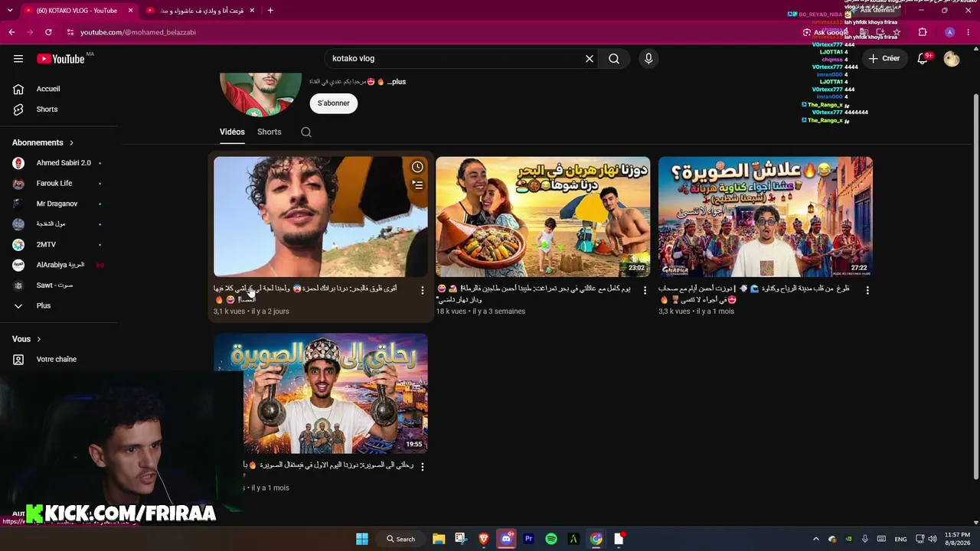This screenshot has height=551, width=980.
Task: Open the 19:55 Essaouira trip video thumbnail
Action: pos(321,393)
